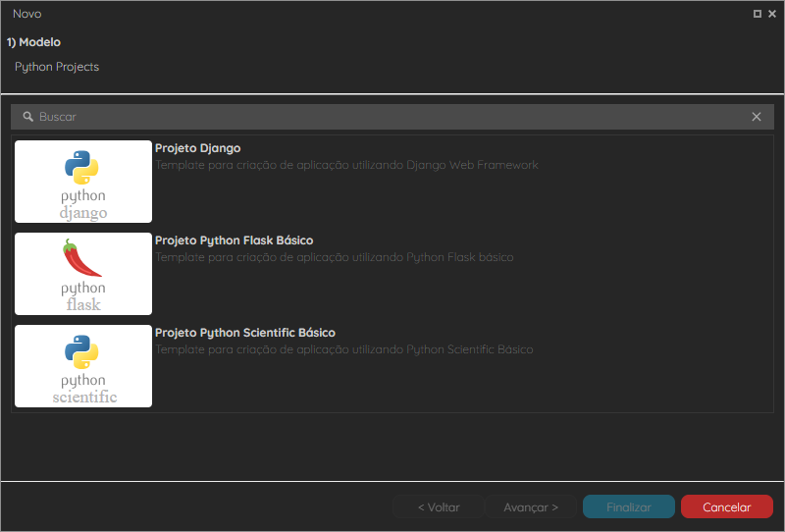Click Django Web Framework description text
785x532 pixels.
346,165
